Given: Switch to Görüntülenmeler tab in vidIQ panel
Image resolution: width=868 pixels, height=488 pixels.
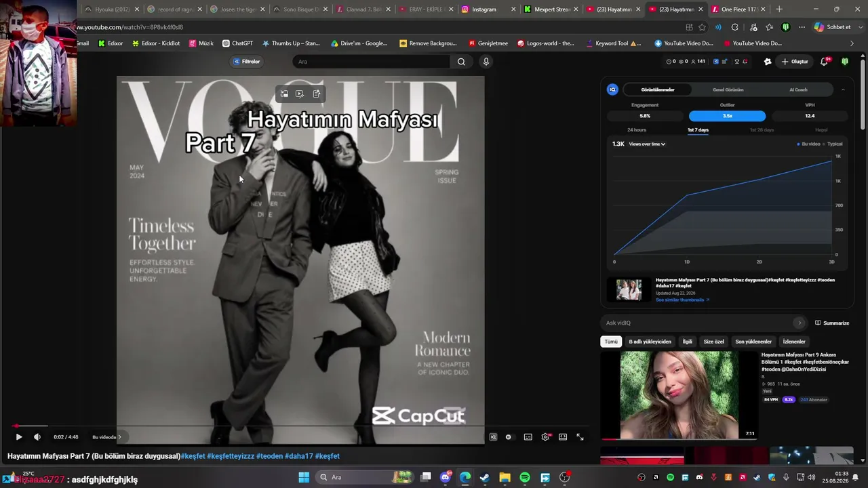Looking at the screenshot, I should click(x=658, y=89).
